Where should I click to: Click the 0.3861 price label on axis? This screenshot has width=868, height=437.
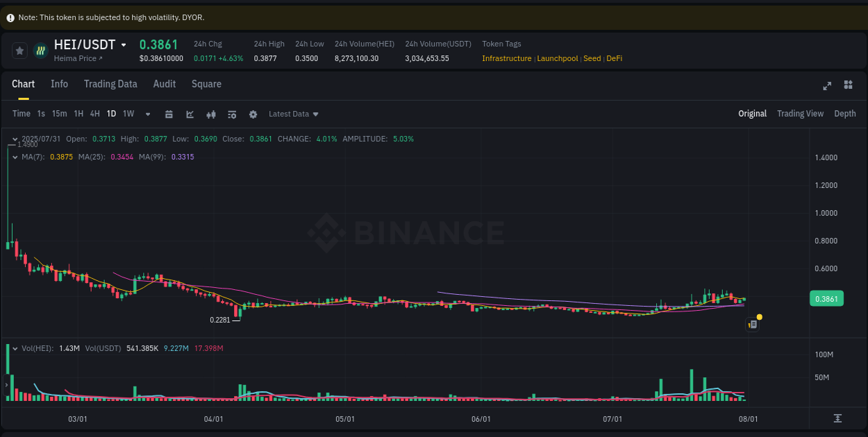(x=826, y=298)
